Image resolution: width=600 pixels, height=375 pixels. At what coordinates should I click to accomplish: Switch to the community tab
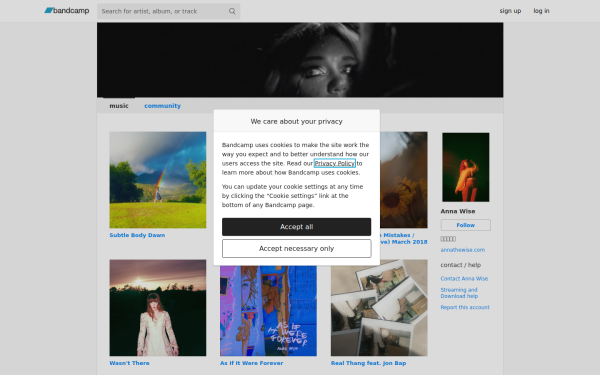pos(162,106)
